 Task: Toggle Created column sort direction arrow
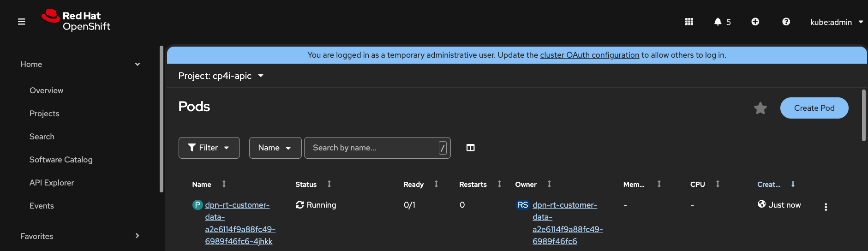tap(793, 184)
